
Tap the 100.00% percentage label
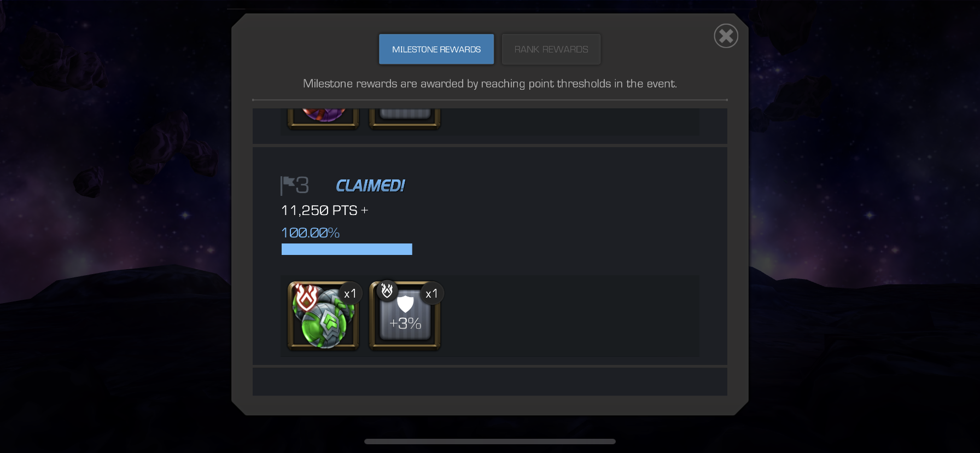pyautogui.click(x=310, y=233)
